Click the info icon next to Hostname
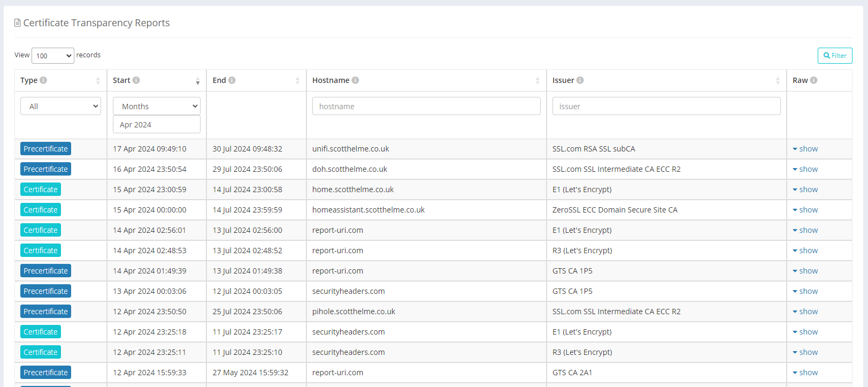This screenshot has width=868, height=387. click(355, 80)
